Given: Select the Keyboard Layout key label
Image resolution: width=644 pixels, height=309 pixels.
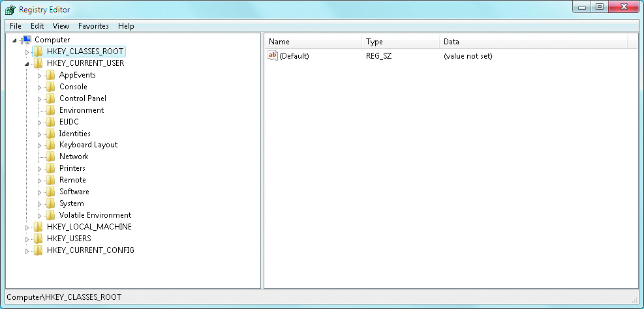Looking at the screenshot, I should (88, 145).
